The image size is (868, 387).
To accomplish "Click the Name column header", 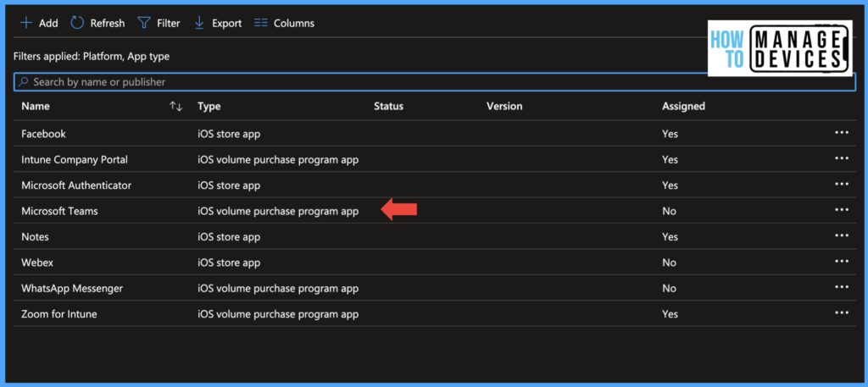I will click(x=36, y=106).
